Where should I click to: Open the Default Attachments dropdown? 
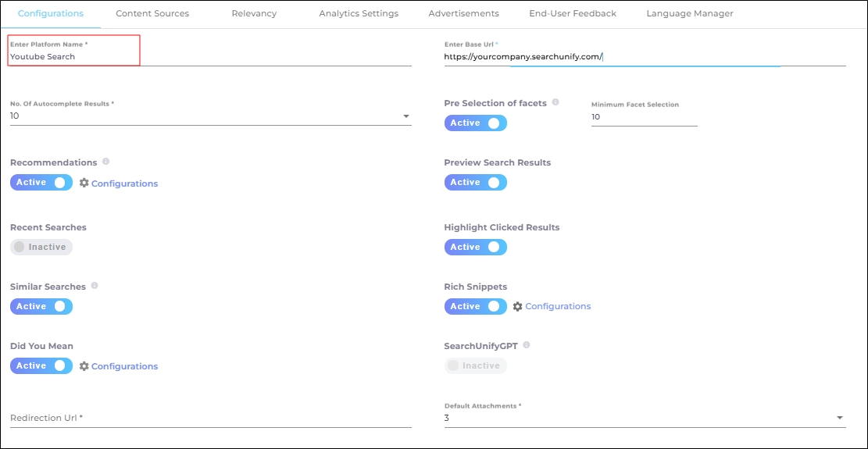(840, 418)
